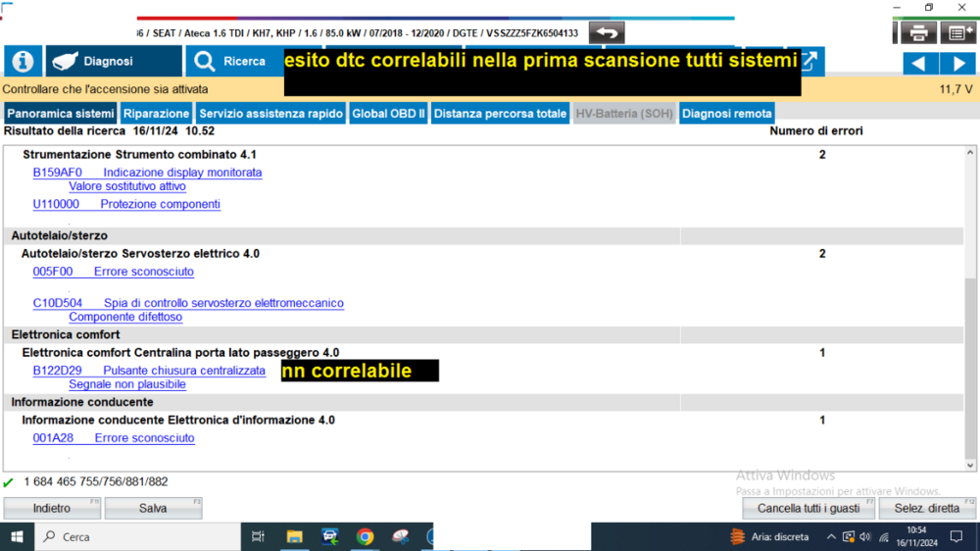Image resolution: width=980 pixels, height=551 pixels.
Task: Click Segnale non plausibile detail link
Action: click(126, 384)
